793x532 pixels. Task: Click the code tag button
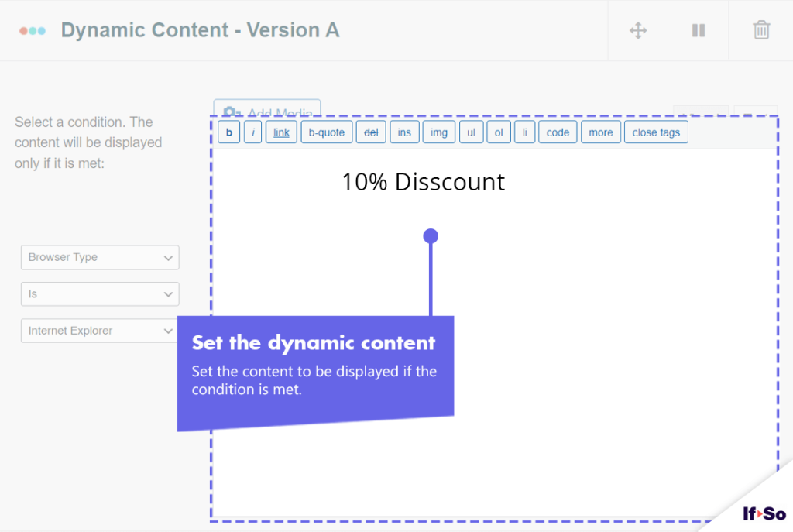click(558, 132)
